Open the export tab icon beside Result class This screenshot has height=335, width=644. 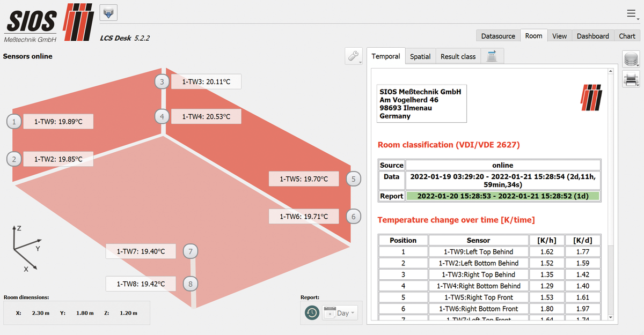tap(492, 56)
